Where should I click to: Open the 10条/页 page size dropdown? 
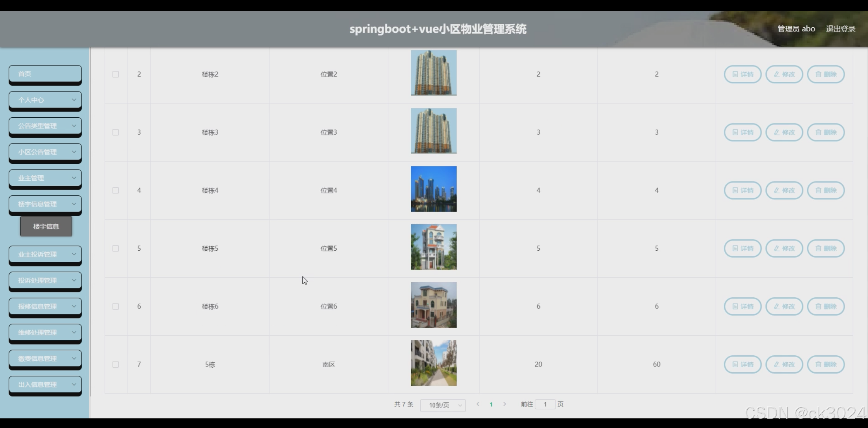tap(443, 405)
